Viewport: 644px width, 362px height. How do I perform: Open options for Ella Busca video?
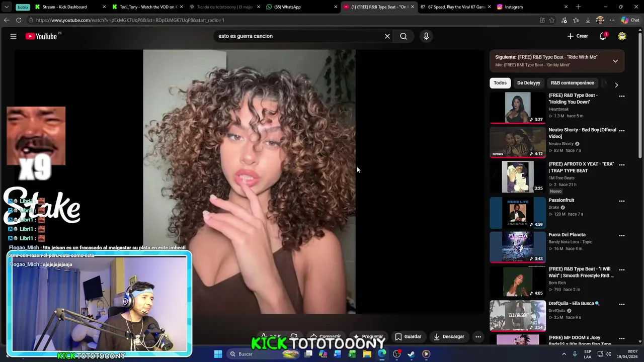(622, 304)
